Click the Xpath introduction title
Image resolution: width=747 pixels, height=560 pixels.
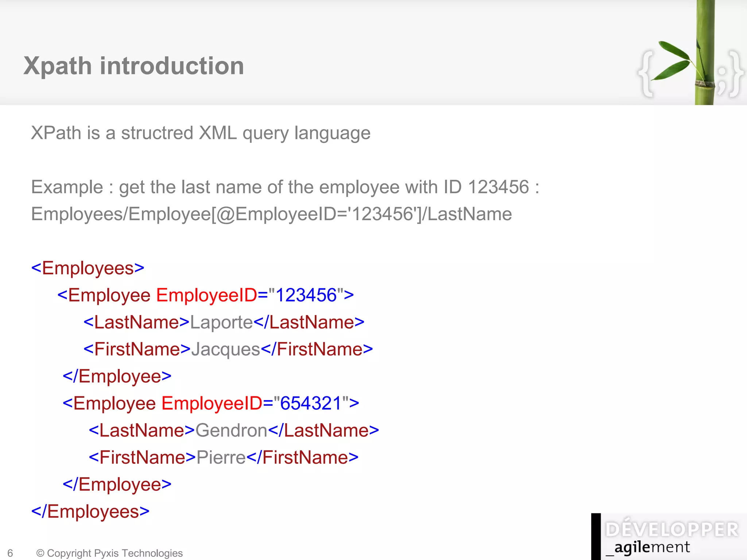[x=133, y=66]
